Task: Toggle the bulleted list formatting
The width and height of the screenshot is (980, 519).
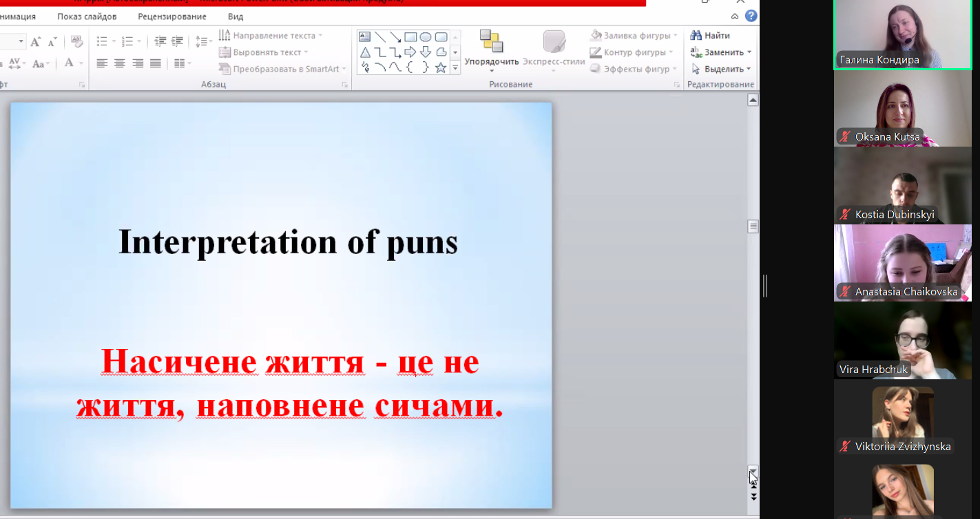Action: (103, 41)
